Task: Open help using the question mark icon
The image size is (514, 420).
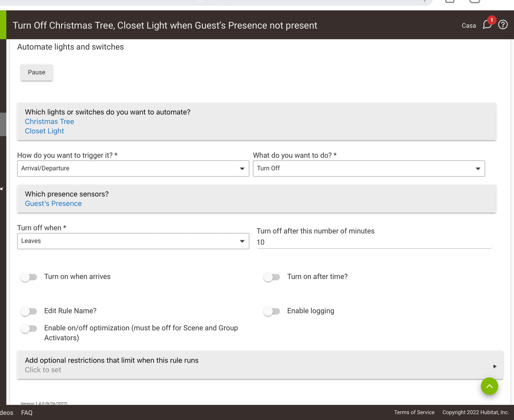Action: click(x=503, y=25)
